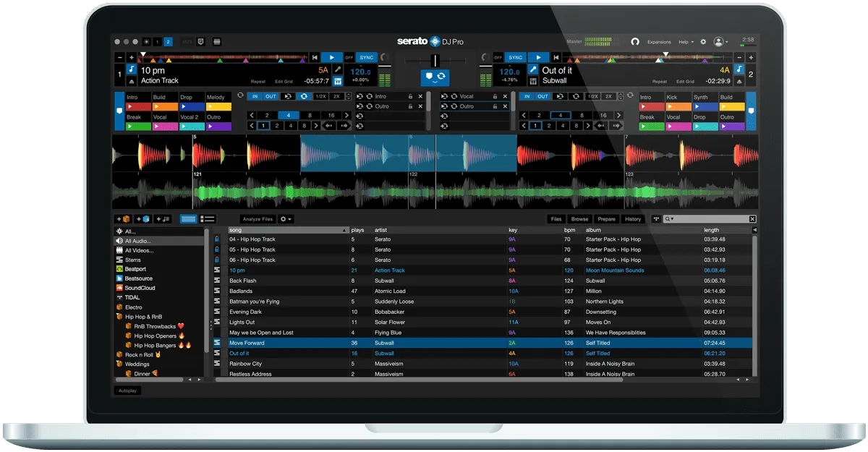
Task: Switch to the two-pane library display mode
Action: (208, 218)
